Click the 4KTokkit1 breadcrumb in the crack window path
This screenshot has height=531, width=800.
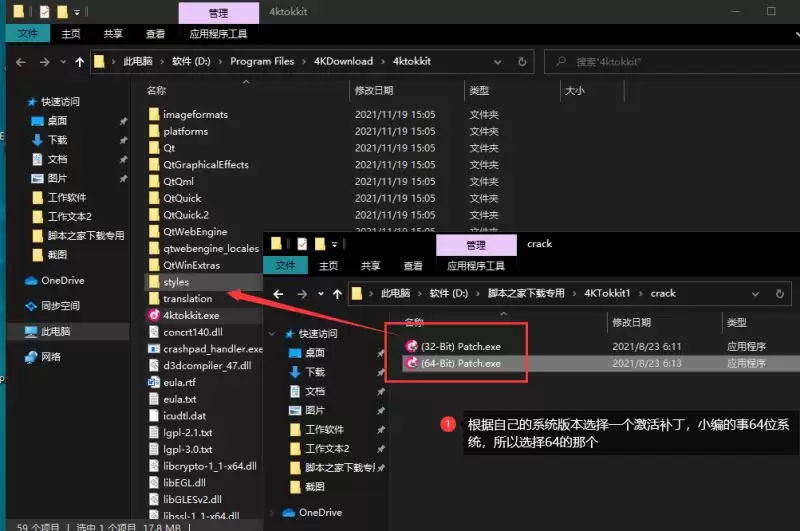point(607,293)
